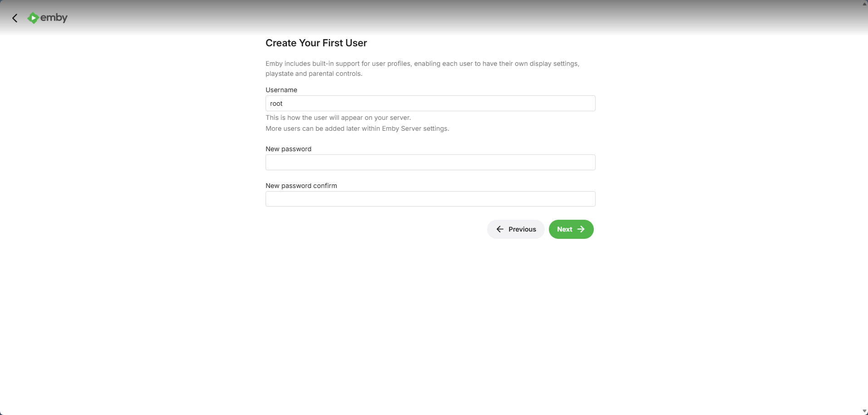The height and width of the screenshot is (415, 868).
Task: Click the New password label
Action: click(x=288, y=149)
